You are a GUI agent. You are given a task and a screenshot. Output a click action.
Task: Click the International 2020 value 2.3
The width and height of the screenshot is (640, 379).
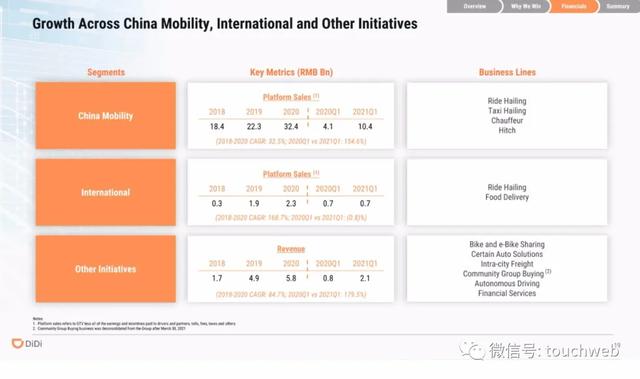[291, 203]
